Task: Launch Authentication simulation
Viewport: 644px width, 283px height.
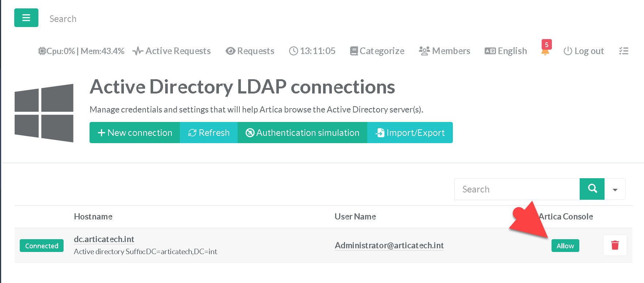Action: tap(302, 133)
